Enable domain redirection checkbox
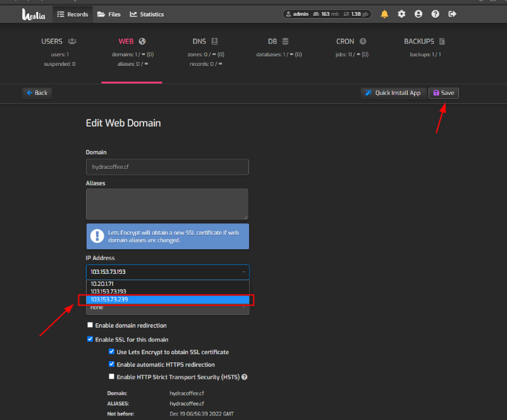The image size is (507, 420). point(90,325)
